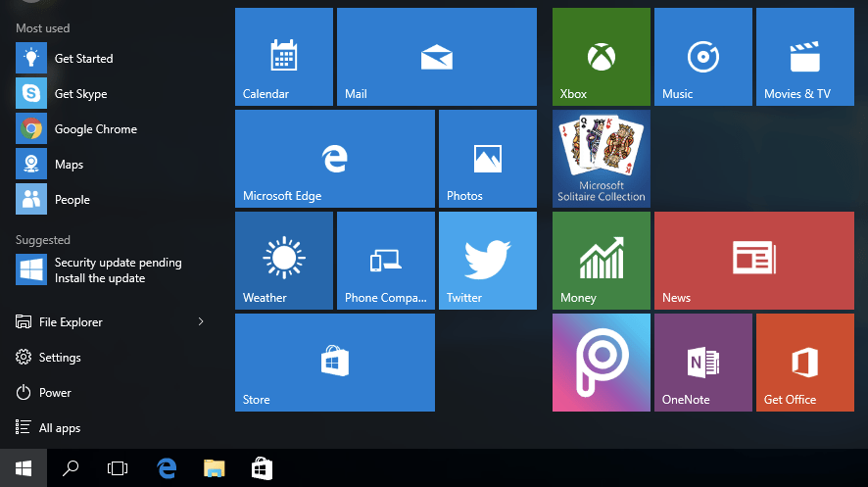
Task: Open the Calendar tile
Action: (284, 57)
